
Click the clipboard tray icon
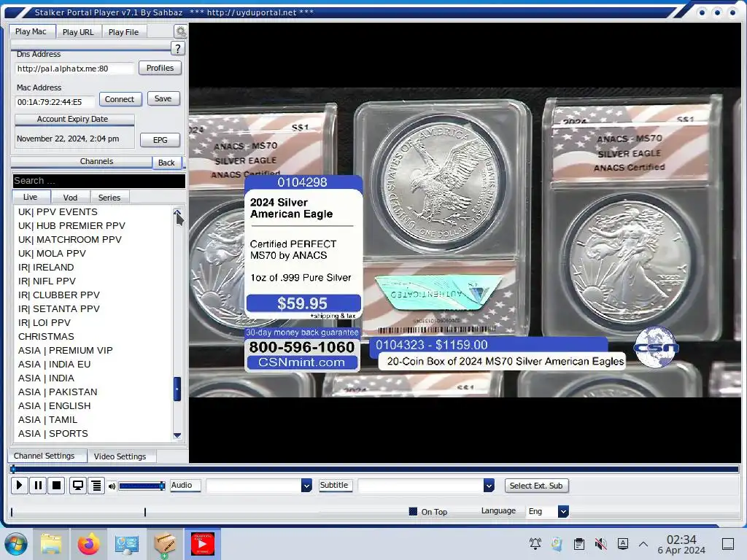click(x=578, y=543)
